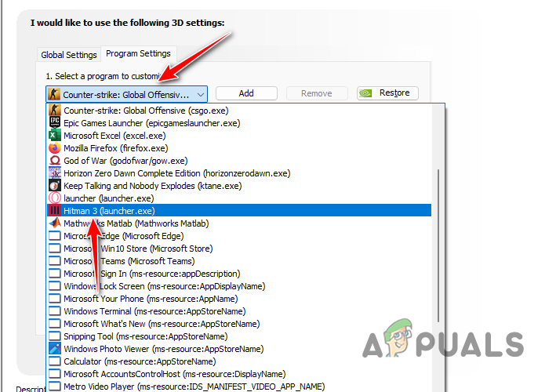Click the Windows Terminal placeholder icon
Viewport: 556px width, 392px height.
click(55, 311)
